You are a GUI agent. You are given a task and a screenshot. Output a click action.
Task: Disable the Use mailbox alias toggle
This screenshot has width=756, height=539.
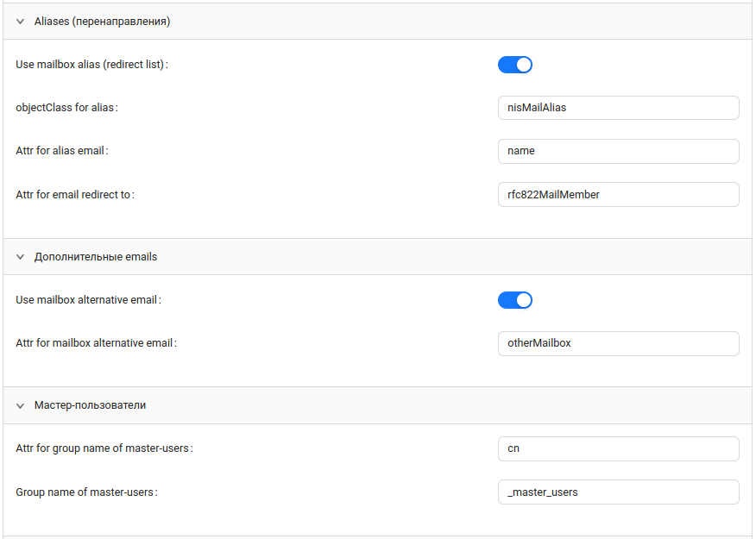tap(515, 65)
